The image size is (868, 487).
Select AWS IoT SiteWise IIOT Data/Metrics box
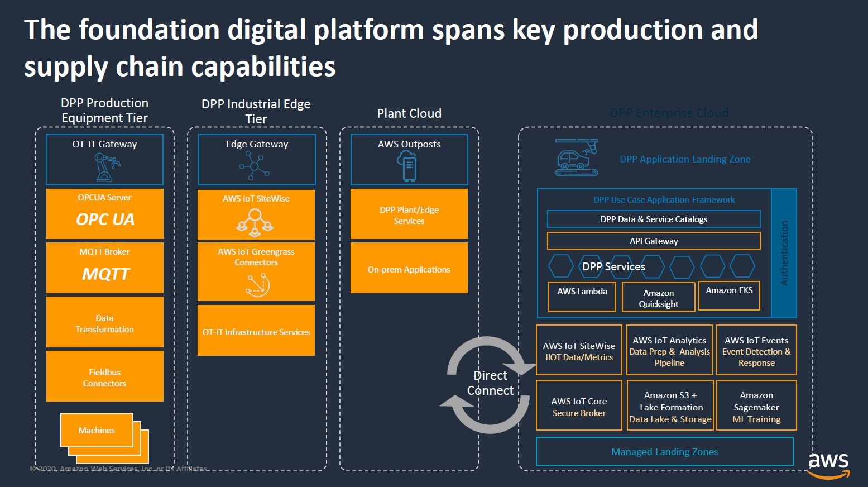coord(579,350)
